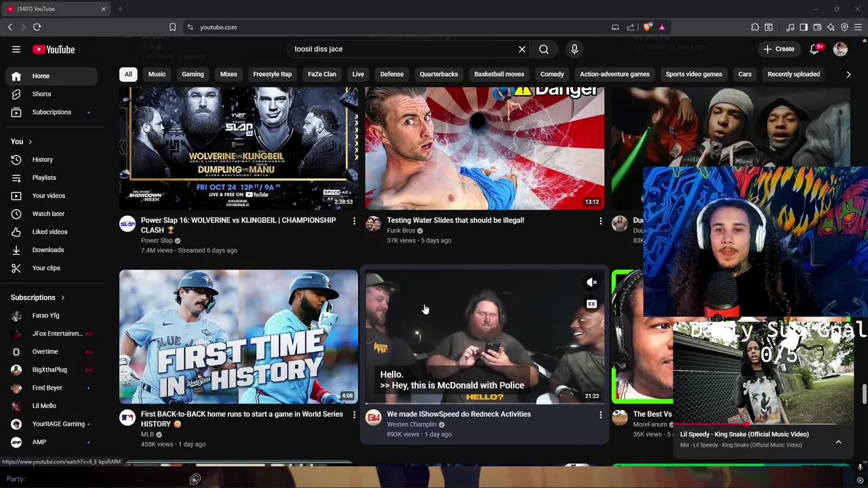This screenshot has width=868, height=488.
Task: Select the Music filter chip
Action: (157, 74)
